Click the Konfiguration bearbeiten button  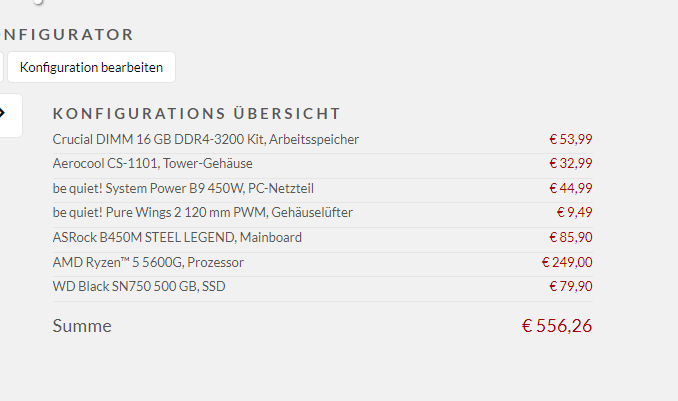coord(91,67)
